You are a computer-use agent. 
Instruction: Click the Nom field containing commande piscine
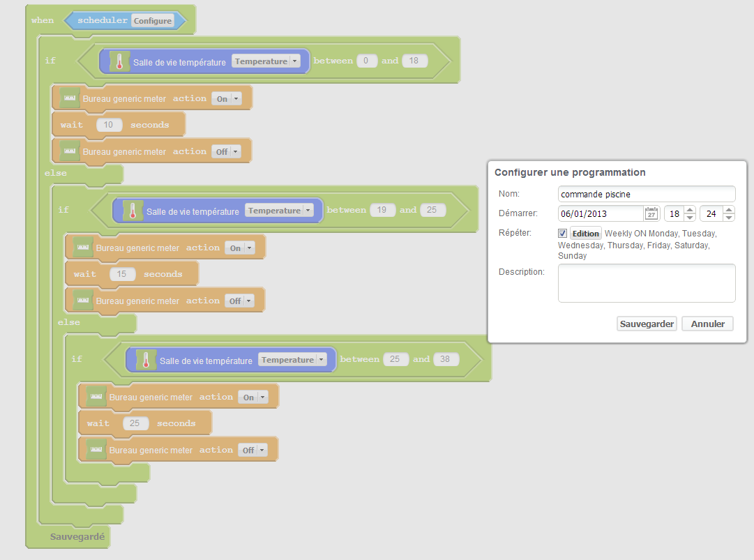point(647,194)
